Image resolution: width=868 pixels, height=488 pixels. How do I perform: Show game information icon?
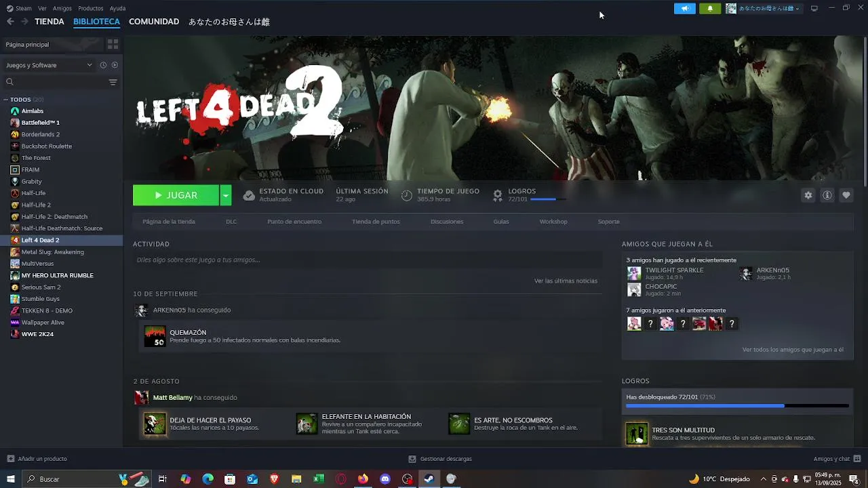pos(827,195)
